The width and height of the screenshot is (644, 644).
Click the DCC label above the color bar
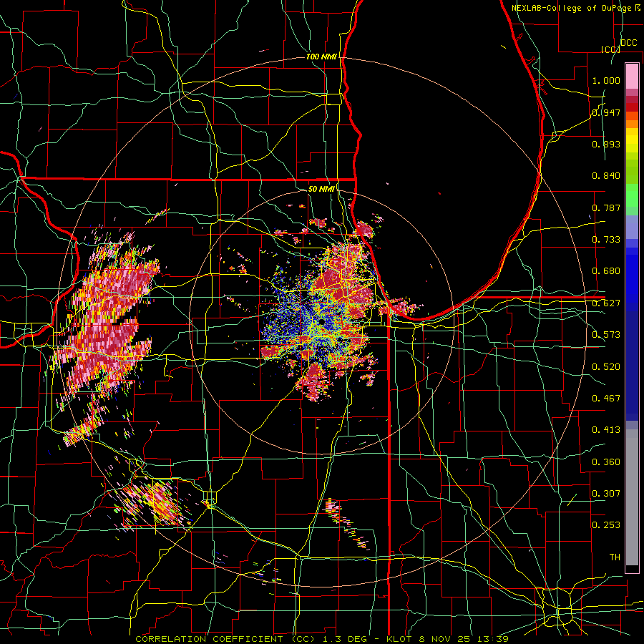(x=629, y=43)
